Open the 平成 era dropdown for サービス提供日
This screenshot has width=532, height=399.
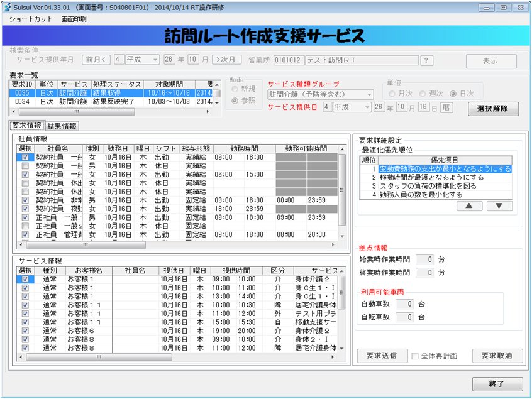coord(367,107)
